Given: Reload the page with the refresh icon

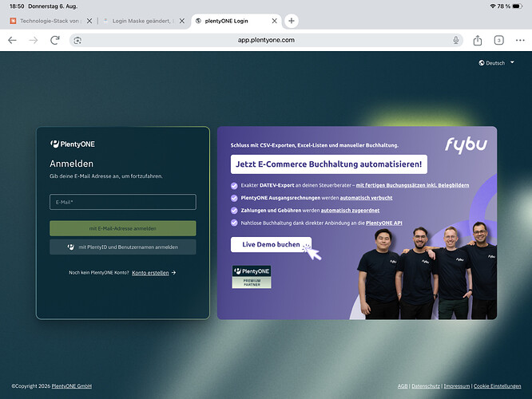Looking at the screenshot, I should click(55, 40).
